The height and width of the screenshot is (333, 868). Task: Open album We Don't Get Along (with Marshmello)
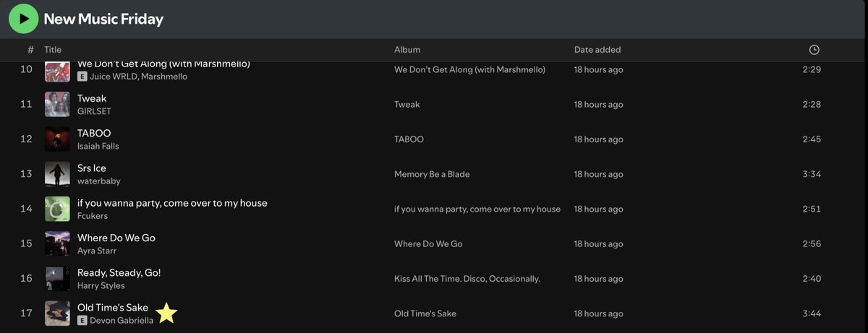[469, 69]
